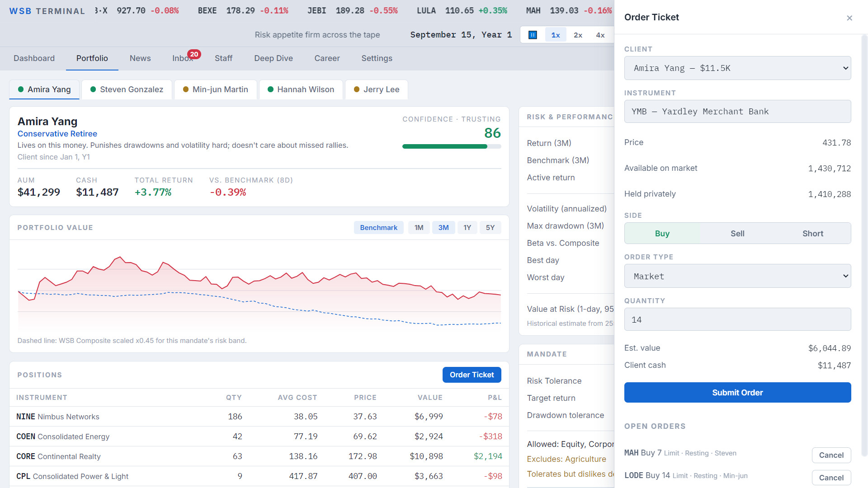Open the Career tab
This screenshot has height=488, width=868.
(327, 58)
